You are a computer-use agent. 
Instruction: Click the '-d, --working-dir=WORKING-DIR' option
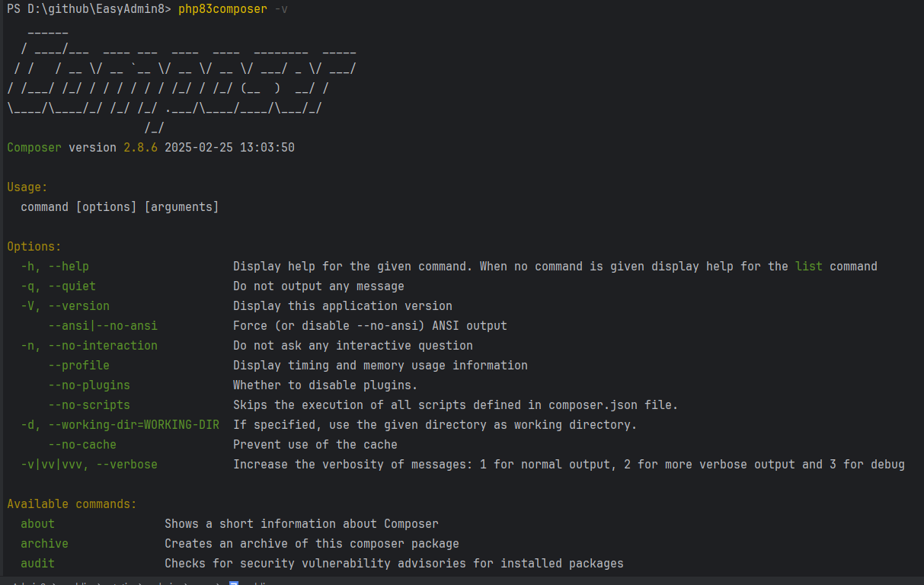120,425
